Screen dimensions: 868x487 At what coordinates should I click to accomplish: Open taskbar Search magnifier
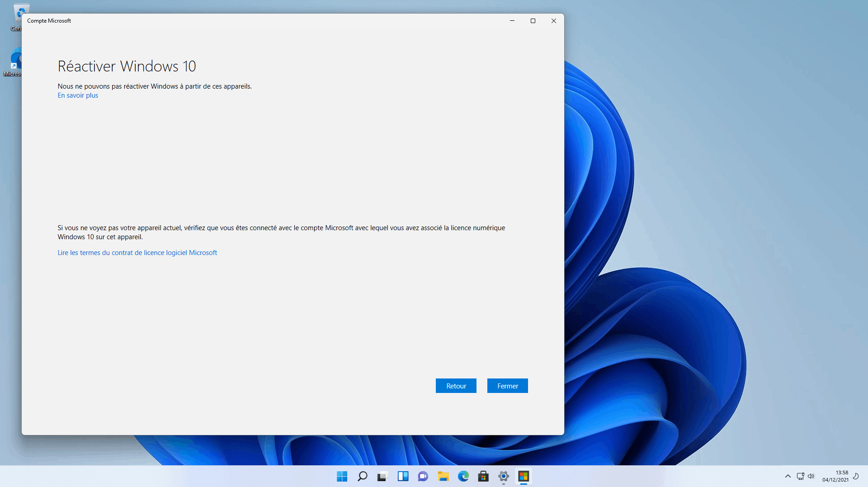coord(362,476)
